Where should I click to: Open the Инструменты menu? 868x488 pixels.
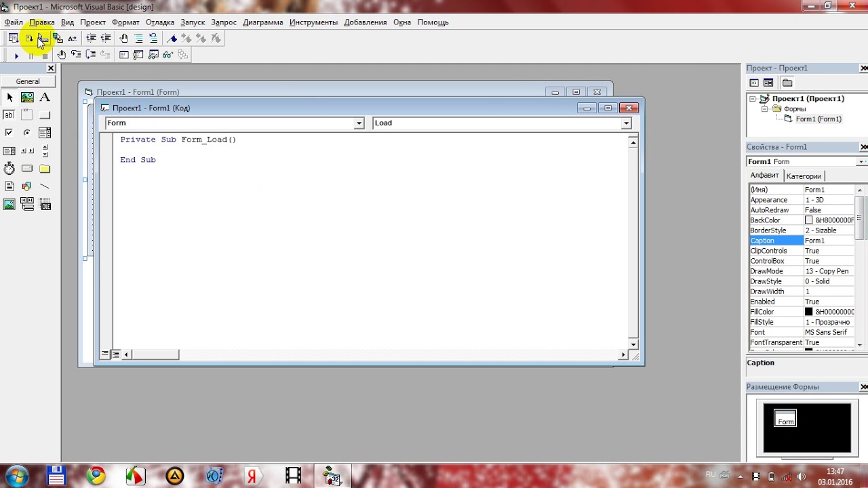(313, 22)
